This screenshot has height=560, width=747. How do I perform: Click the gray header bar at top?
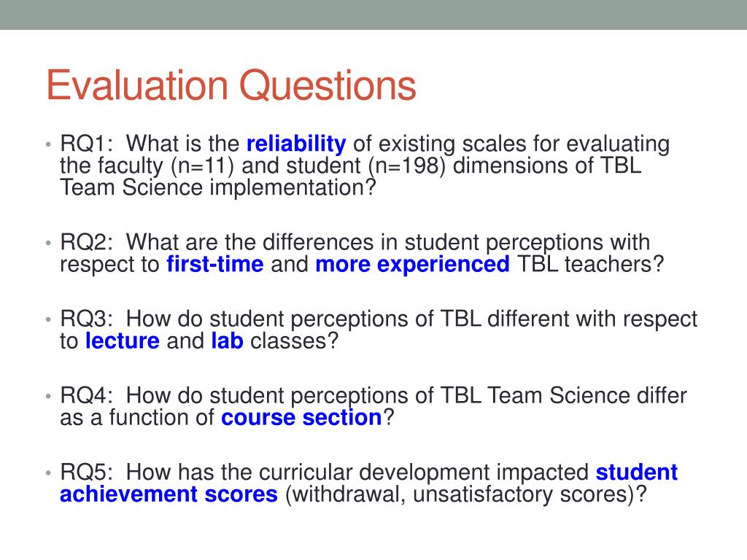[373, 15]
